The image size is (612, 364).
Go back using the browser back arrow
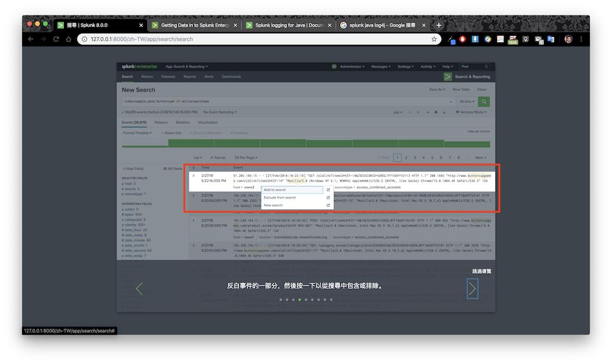[31, 39]
